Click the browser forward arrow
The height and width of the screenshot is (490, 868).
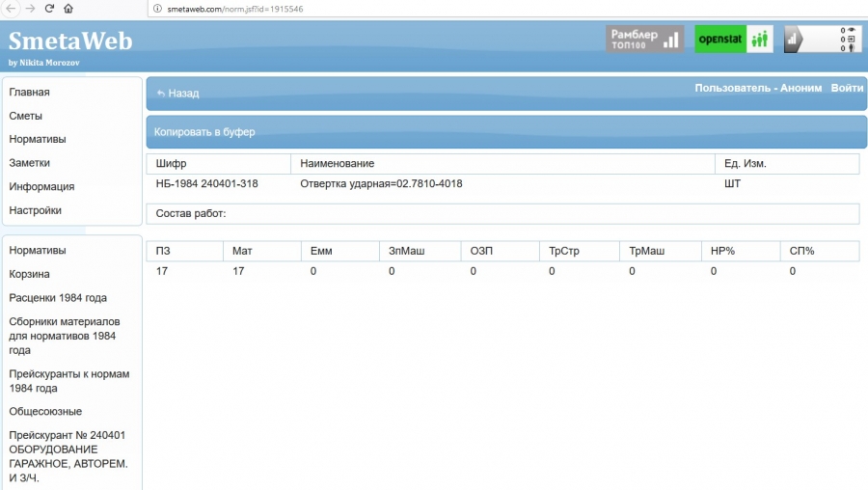pos(29,8)
